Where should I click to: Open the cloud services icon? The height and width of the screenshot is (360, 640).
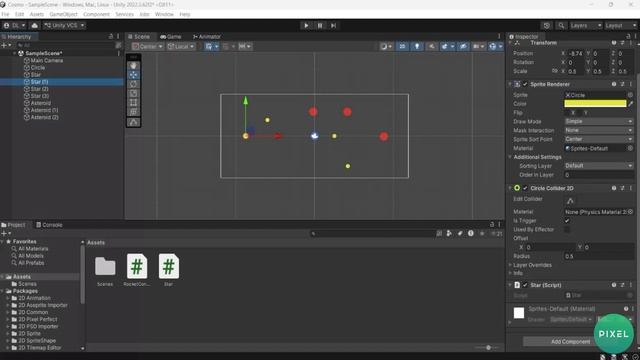point(35,25)
